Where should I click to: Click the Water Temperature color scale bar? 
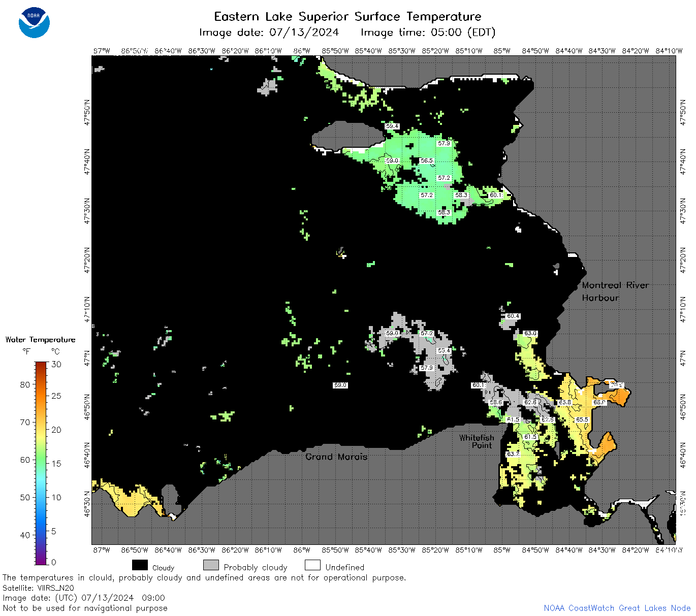[41, 462]
